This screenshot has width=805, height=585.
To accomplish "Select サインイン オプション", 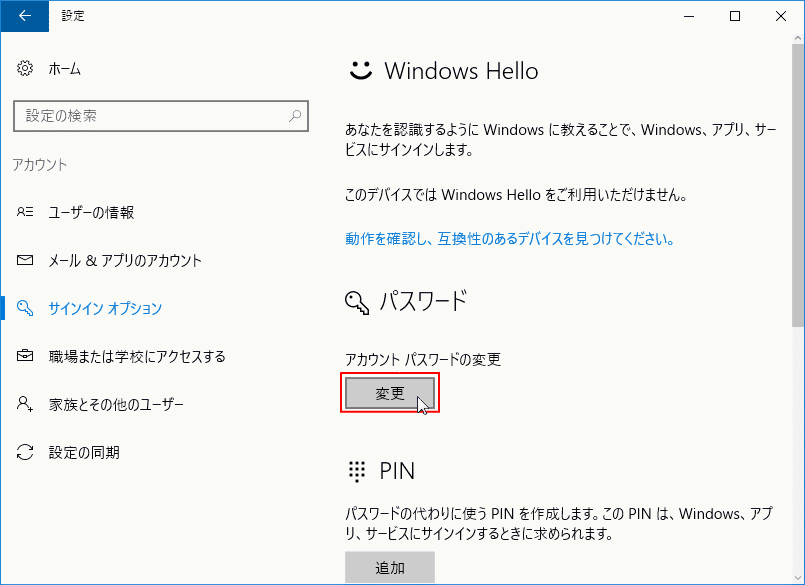I will [105, 308].
